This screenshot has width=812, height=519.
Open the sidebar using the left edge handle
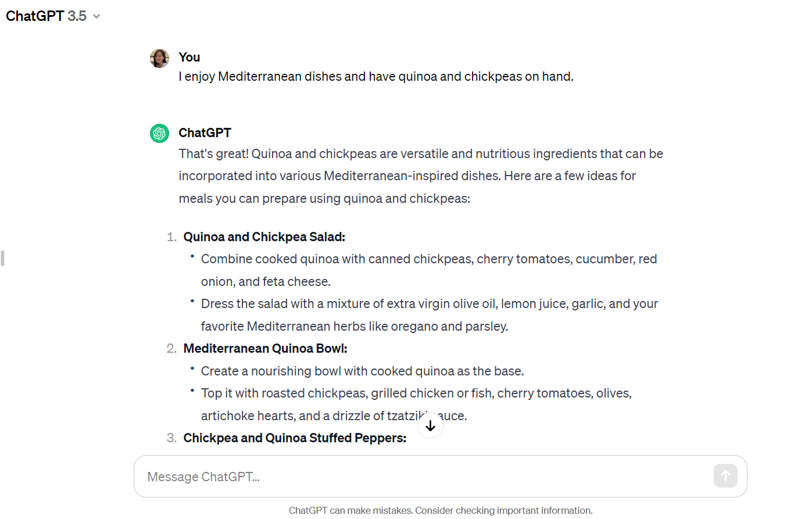point(2,258)
